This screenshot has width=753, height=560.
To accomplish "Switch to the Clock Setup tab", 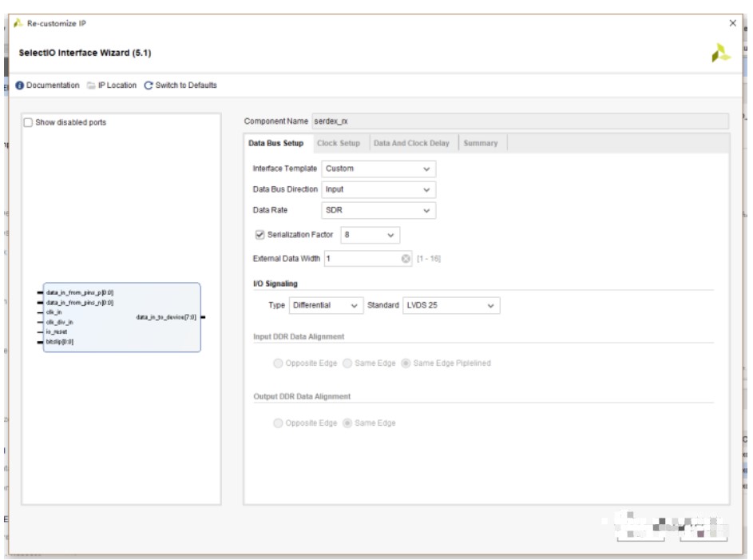I will click(x=338, y=144).
